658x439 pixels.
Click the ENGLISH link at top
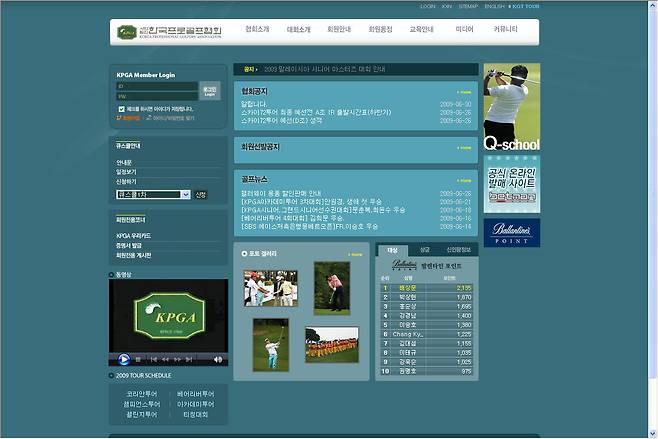(495, 6)
